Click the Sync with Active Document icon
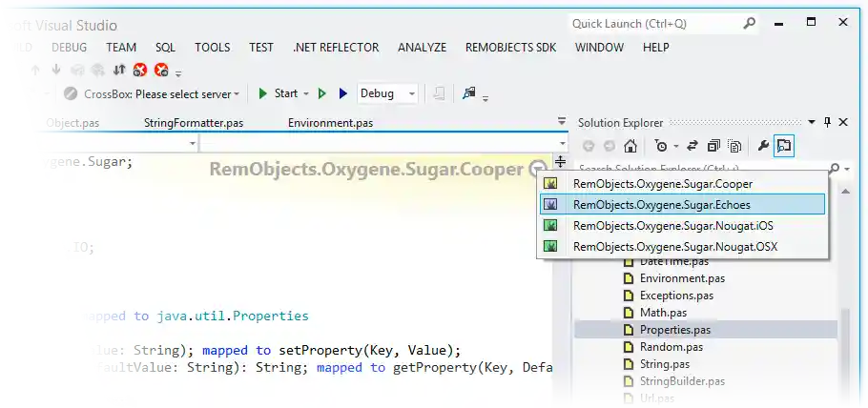Viewport: 868px width, 408px height. (692, 146)
